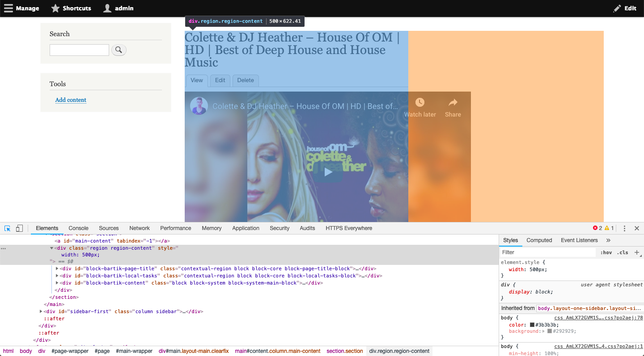Switch to the Audits tab
The height and width of the screenshot is (356, 644).
(x=307, y=228)
